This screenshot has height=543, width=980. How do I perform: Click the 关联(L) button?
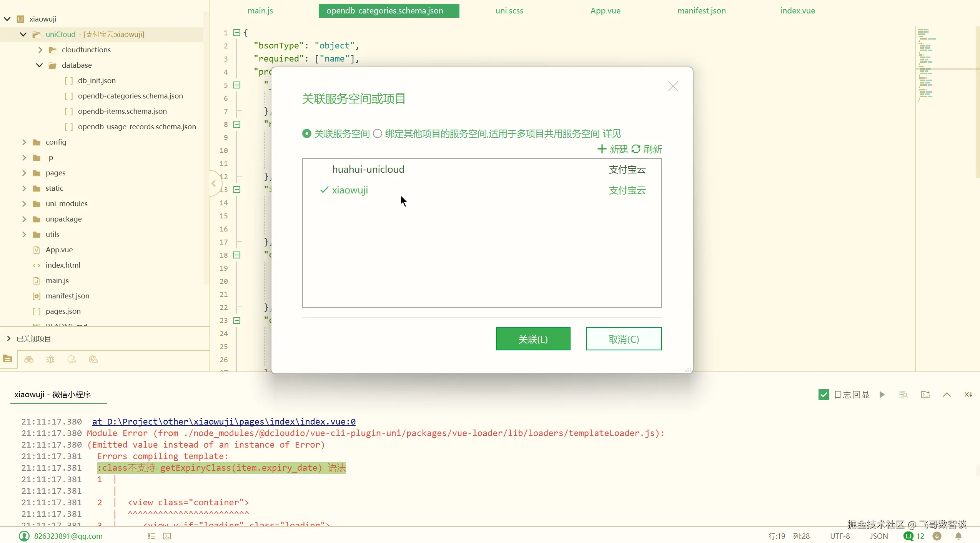click(533, 339)
